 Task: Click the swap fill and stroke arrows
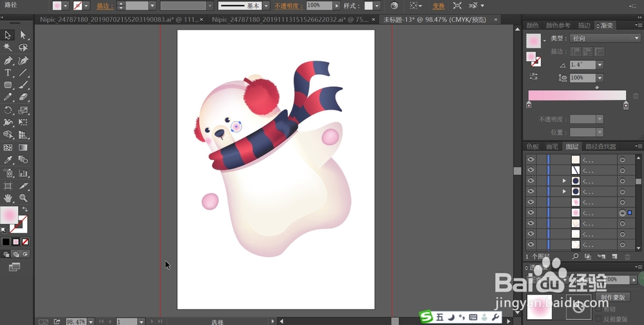click(x=25, y=210)
